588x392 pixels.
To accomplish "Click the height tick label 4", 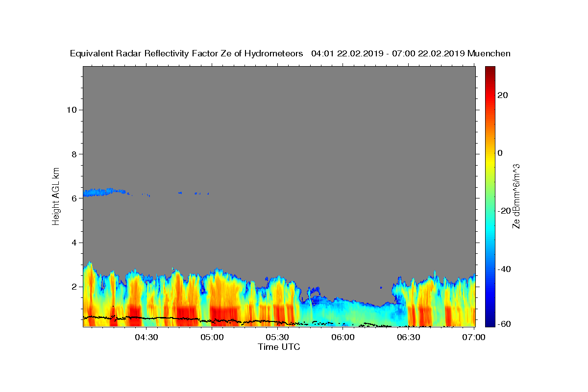I will (x=74, y=243).
